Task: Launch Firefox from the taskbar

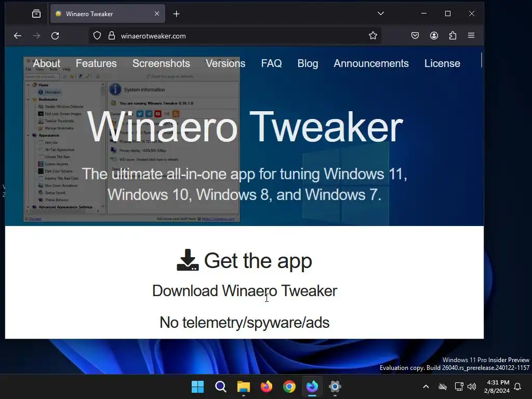Action: pos(267,387)
